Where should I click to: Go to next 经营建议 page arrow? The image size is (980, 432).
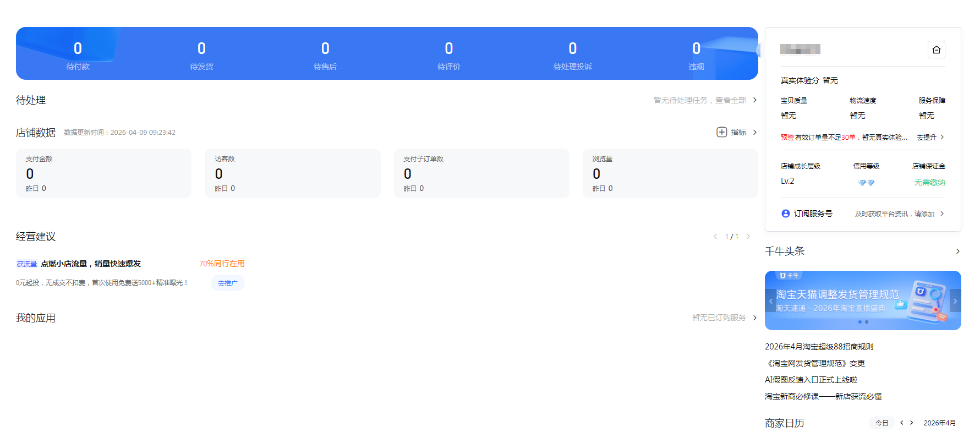(x=748, y=237)
